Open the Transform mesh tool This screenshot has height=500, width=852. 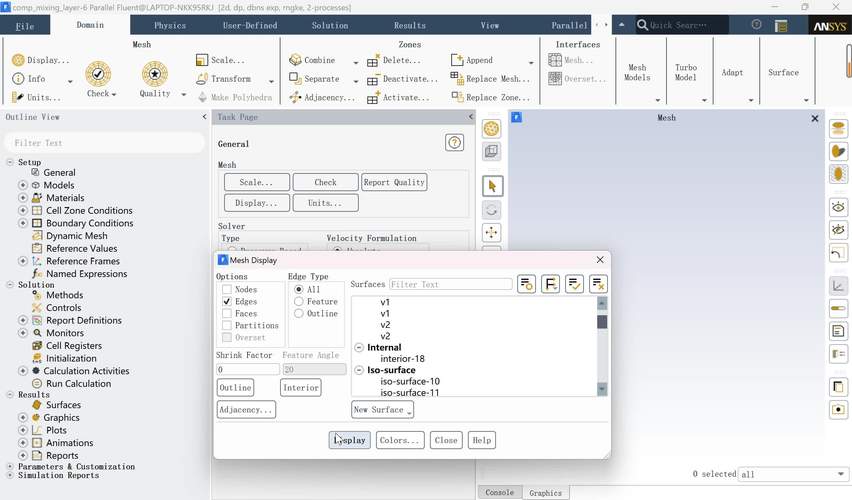click(202, 79)
